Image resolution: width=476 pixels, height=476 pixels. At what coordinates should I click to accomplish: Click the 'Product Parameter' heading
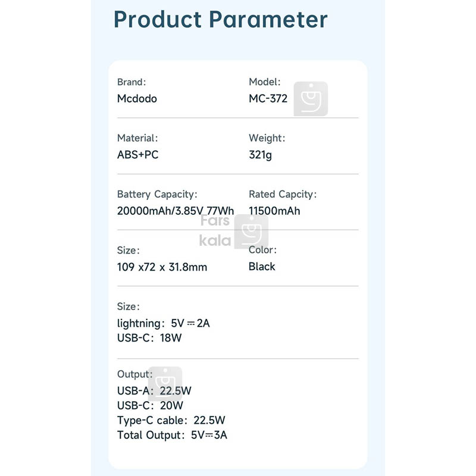coord(220,20)
